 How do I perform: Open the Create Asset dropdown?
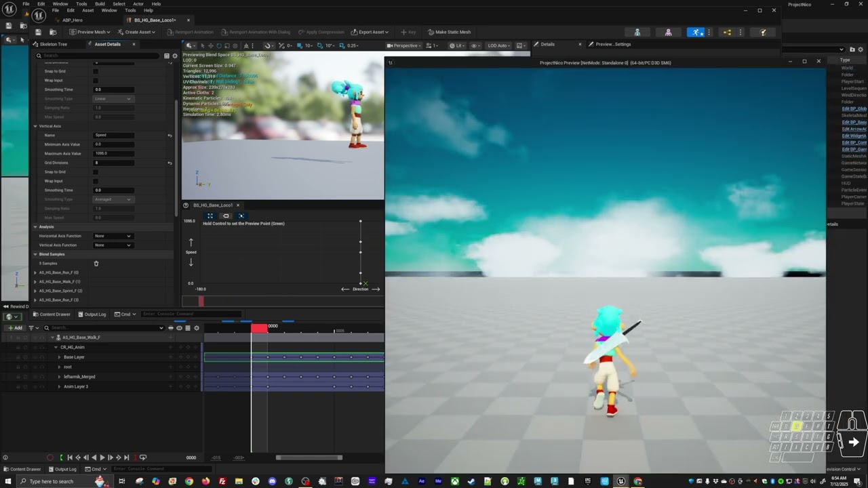138,32
